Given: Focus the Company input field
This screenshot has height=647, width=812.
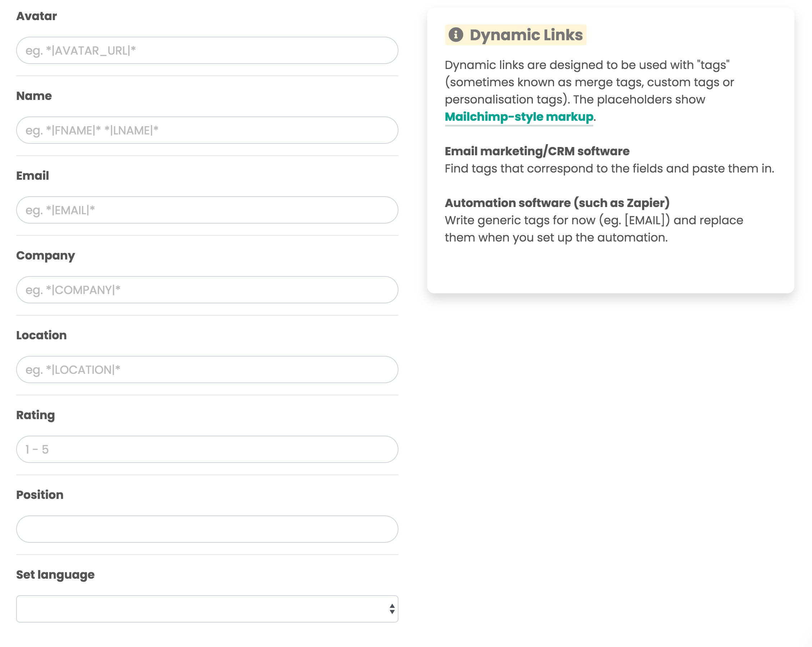Looking at the screenshot, I should point(207,290).
